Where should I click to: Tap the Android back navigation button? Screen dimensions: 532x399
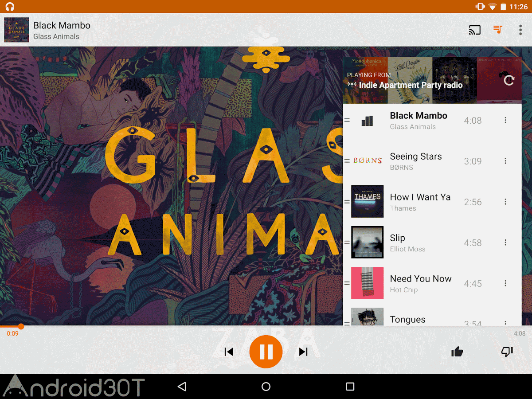(182, 387)
